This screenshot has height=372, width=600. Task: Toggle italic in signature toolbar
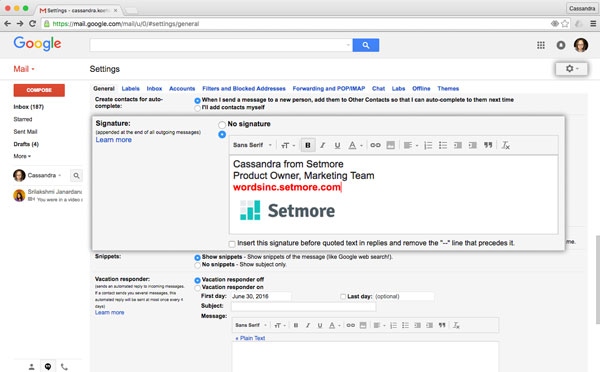pyautogui.click(x=323, y=145)
